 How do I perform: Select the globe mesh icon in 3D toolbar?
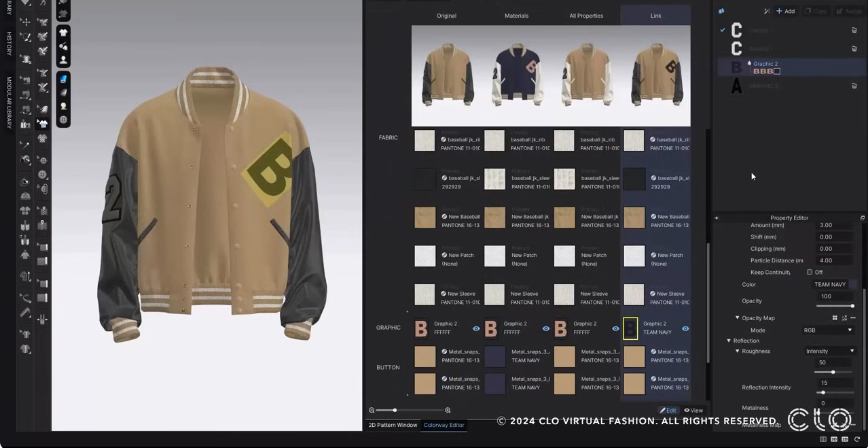pyautogui.click(x=63, y=120)
